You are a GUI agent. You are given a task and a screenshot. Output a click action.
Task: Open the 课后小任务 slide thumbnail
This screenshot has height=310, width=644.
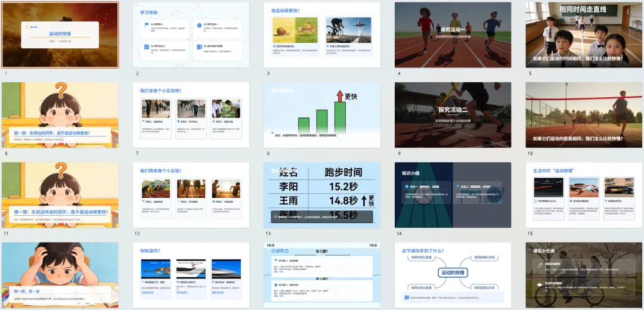pyautogui.click(x=584, y=275)
